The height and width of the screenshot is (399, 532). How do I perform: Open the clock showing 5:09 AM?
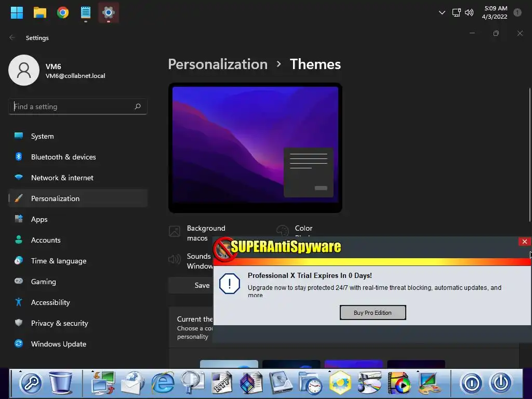coord(495,12)
